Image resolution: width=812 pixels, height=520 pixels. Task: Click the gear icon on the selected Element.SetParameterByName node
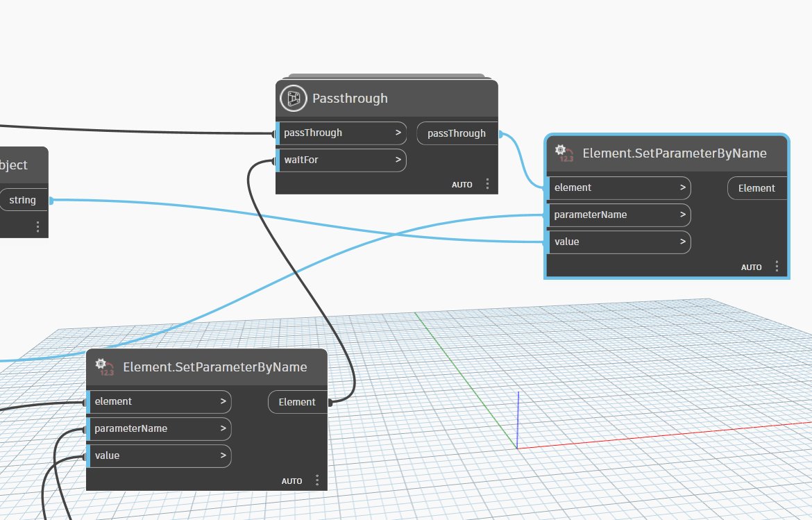pos(564,153)
